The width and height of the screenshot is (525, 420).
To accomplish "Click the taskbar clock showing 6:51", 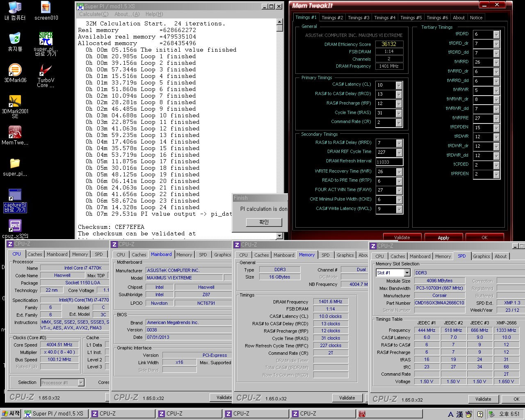I will pyautogui.click(x=509, y=414).
